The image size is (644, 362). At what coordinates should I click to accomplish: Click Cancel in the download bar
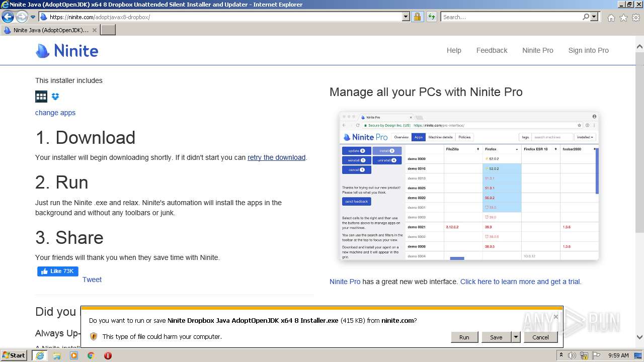(540, 337)
